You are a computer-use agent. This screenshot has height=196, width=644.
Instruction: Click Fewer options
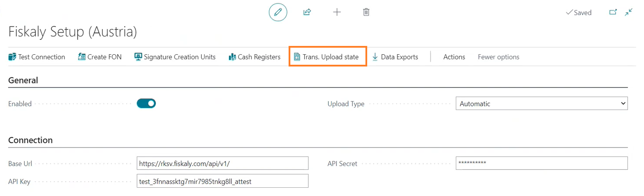pos(499,57)
